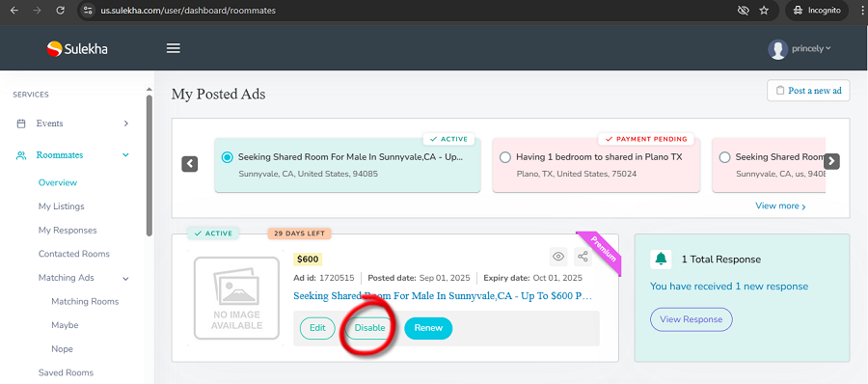Toggle the hamburger menu icon
This screenshot has height=384, width=868.
(174, 49)
